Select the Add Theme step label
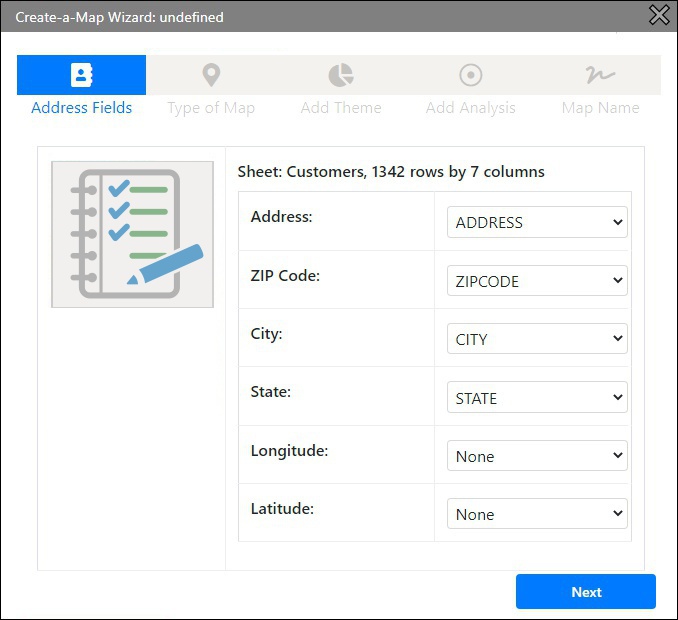This screenshot has height=620, width=678. click(341, 108)
